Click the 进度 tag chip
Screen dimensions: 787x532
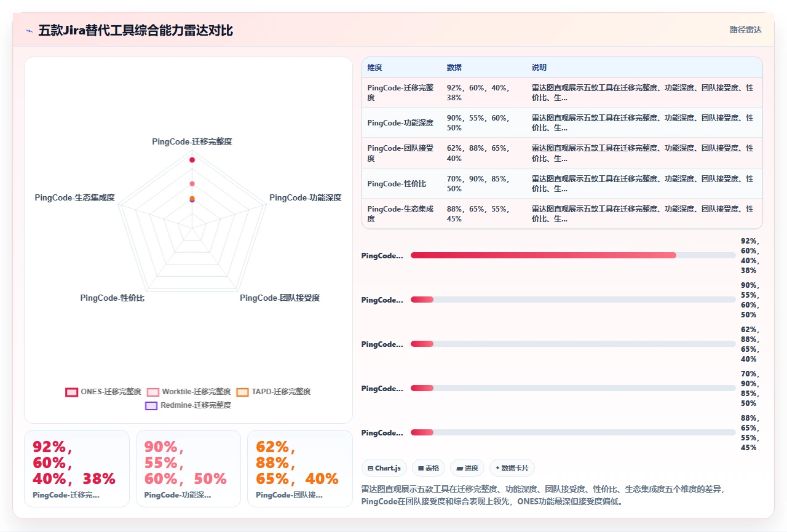467,468
